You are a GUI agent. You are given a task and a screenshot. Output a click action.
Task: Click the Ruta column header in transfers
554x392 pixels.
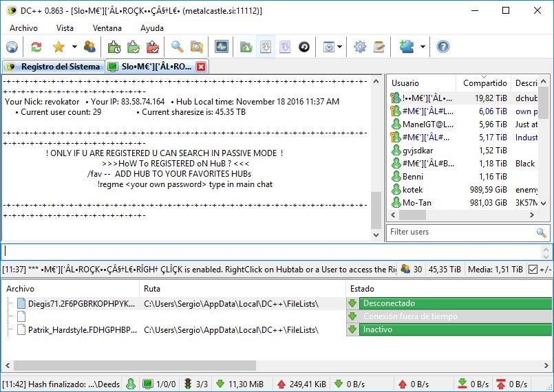click(x=242, y=289)
